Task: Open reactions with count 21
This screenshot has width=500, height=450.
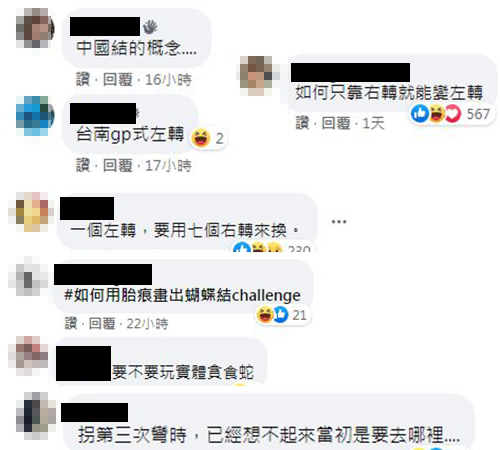Action: (x=282, y=315)
